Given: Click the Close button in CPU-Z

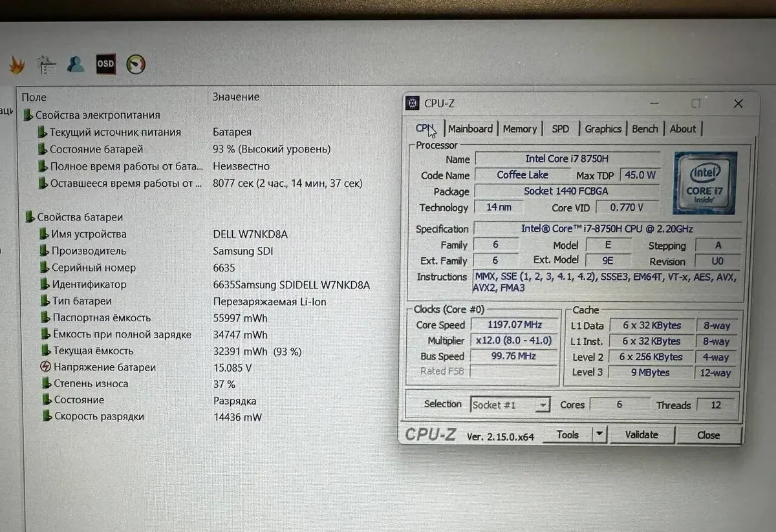Looking at the screenshot, I should point(708,435).
